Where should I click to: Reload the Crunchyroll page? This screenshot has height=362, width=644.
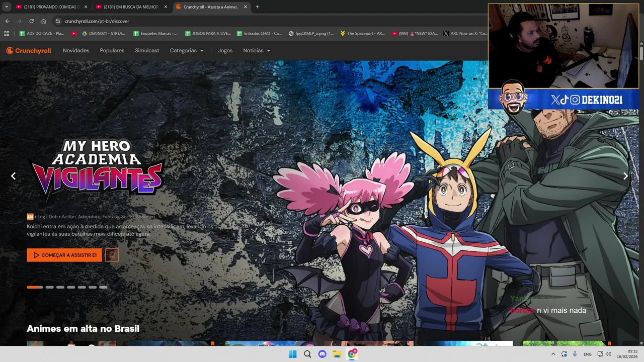pos(31,21)
